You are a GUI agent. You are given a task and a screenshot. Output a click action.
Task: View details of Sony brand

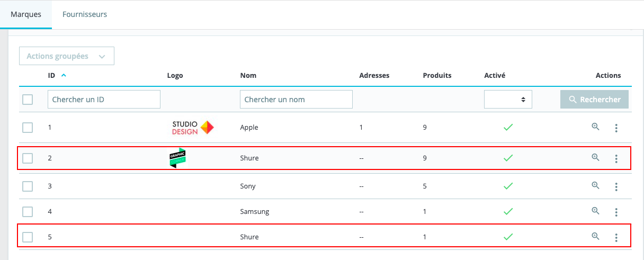[595, 185]
